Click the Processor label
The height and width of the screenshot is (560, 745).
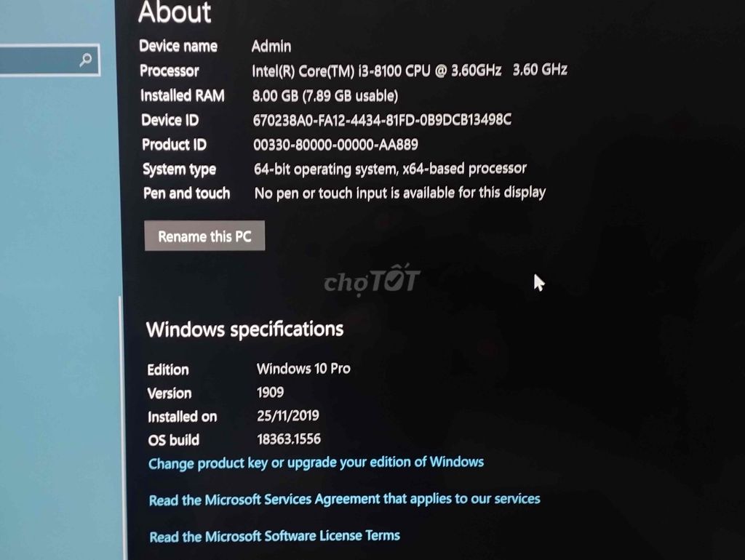tap(169, 71)
